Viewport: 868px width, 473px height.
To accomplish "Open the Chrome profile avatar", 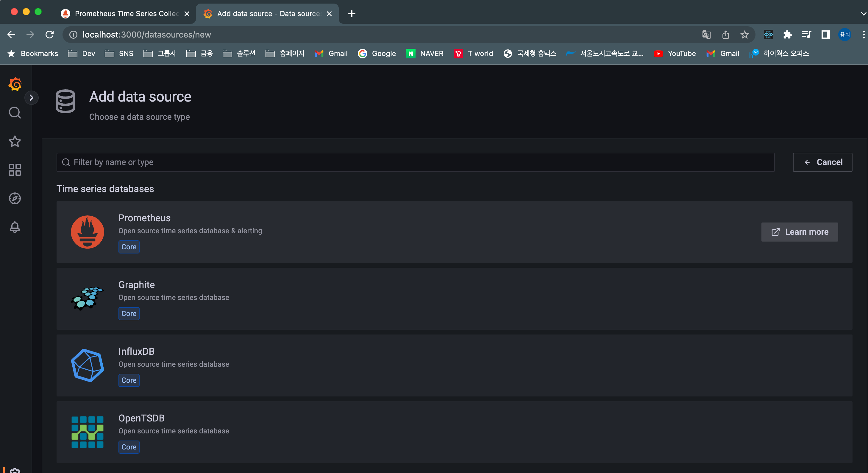I will point(845,35).
